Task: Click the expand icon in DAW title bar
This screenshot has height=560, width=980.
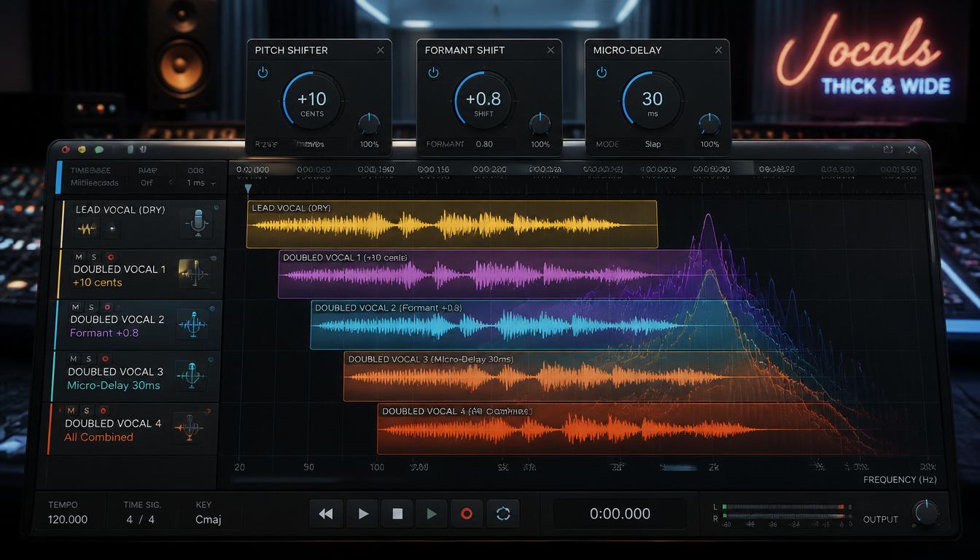Action: tap(887, 149)
